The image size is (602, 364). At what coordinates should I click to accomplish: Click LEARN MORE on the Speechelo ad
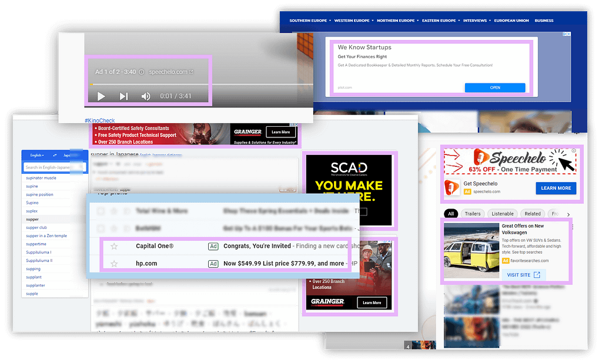click(556, 188)
